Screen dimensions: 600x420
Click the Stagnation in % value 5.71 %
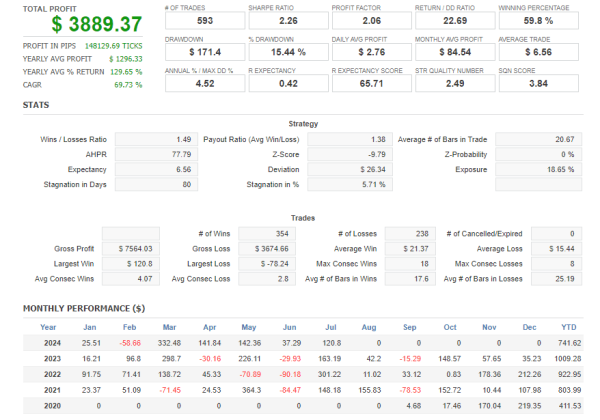[x=350, y=184]
